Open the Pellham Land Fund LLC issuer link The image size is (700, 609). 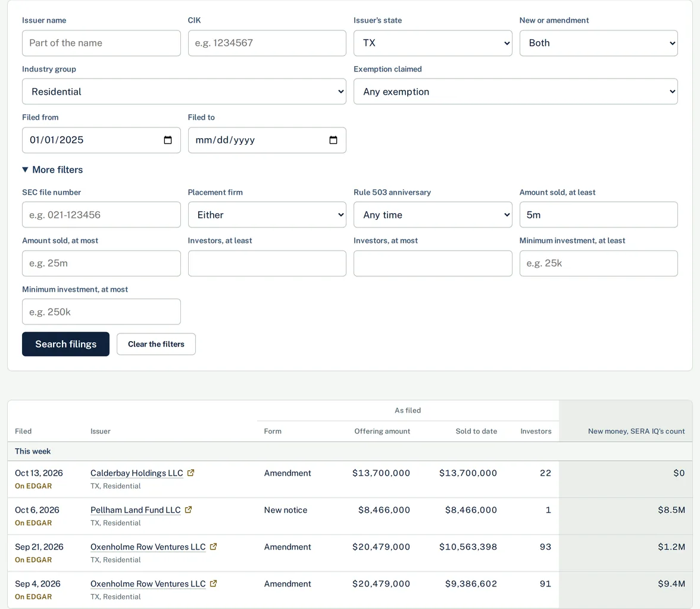point(135,510)
